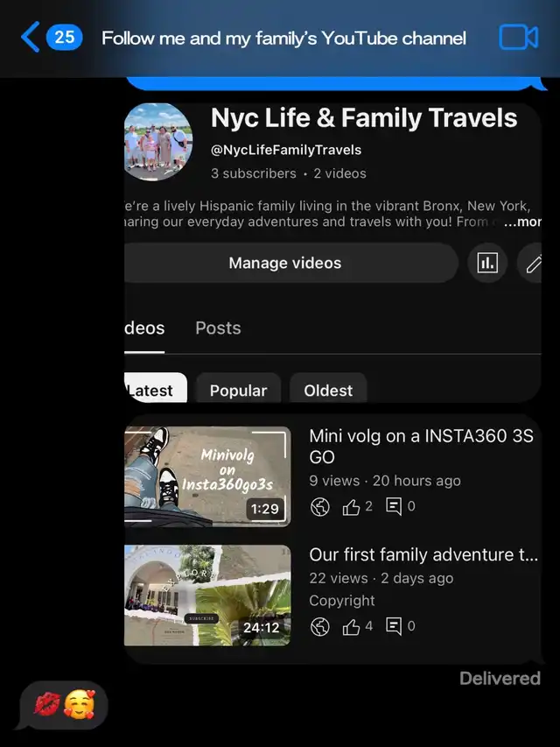Select the Oldest filter chip

328,389
